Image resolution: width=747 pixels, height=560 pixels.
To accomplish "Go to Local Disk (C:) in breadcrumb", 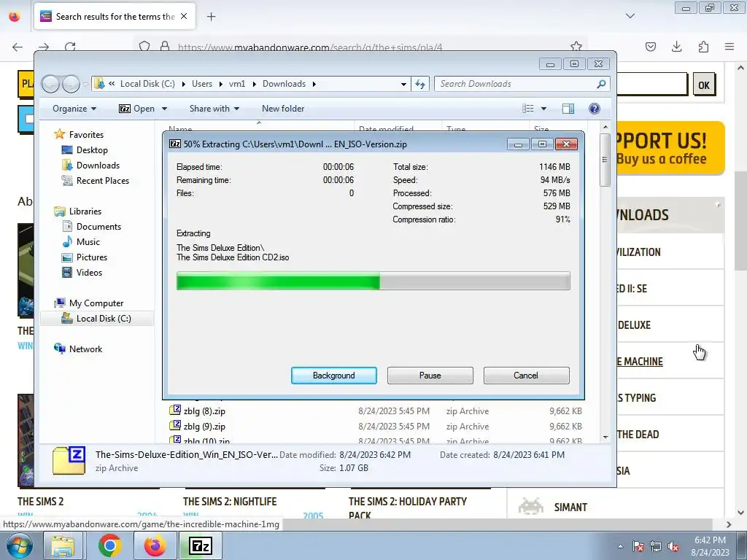I will tap(147, 84).
